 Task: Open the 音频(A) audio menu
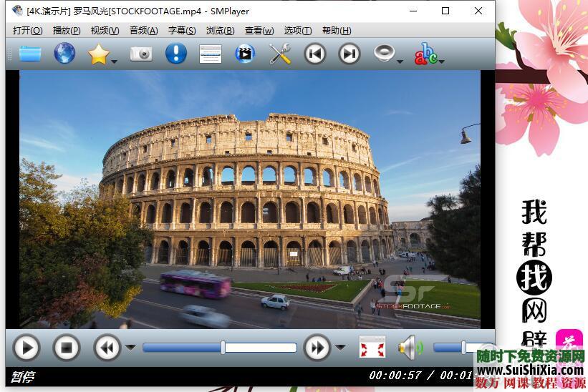pos(143,30)
